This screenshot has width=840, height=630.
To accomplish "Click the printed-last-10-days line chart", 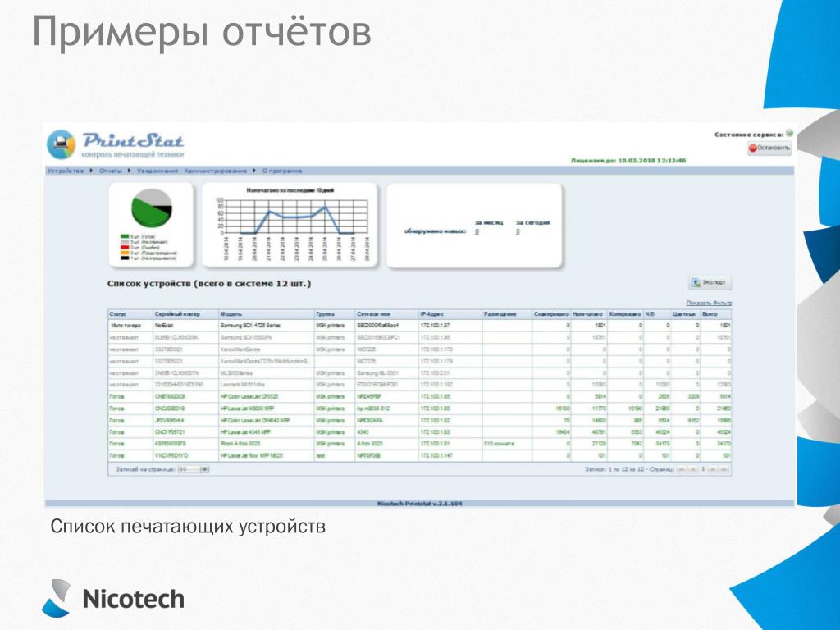I will [290, 225].
